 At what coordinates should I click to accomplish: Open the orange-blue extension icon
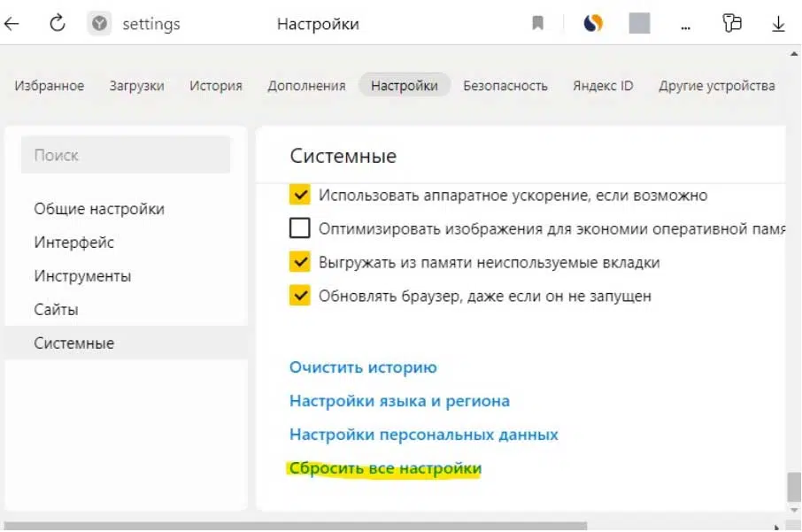coord(593,23)
